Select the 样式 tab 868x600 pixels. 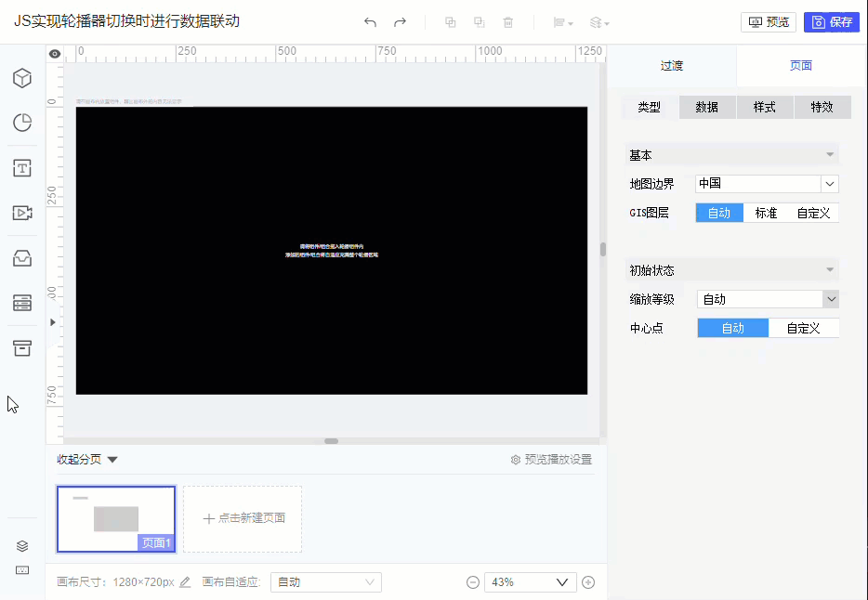coord(765,108)
